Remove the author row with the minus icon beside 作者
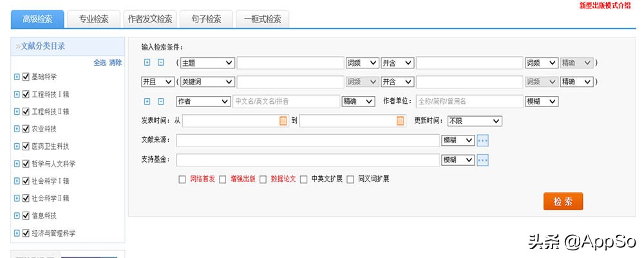This screenshot has width=644, height=258. point(161,101)
